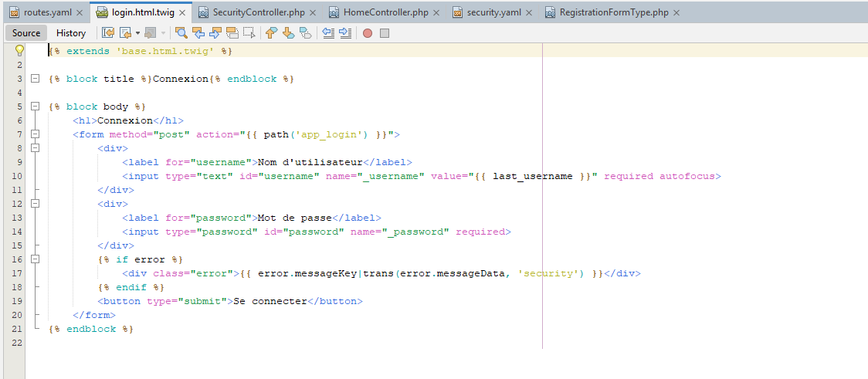Click the 'autofocus' attribute on line 10
This screenshot has width=868, height=379.
[x=687, y=176]
